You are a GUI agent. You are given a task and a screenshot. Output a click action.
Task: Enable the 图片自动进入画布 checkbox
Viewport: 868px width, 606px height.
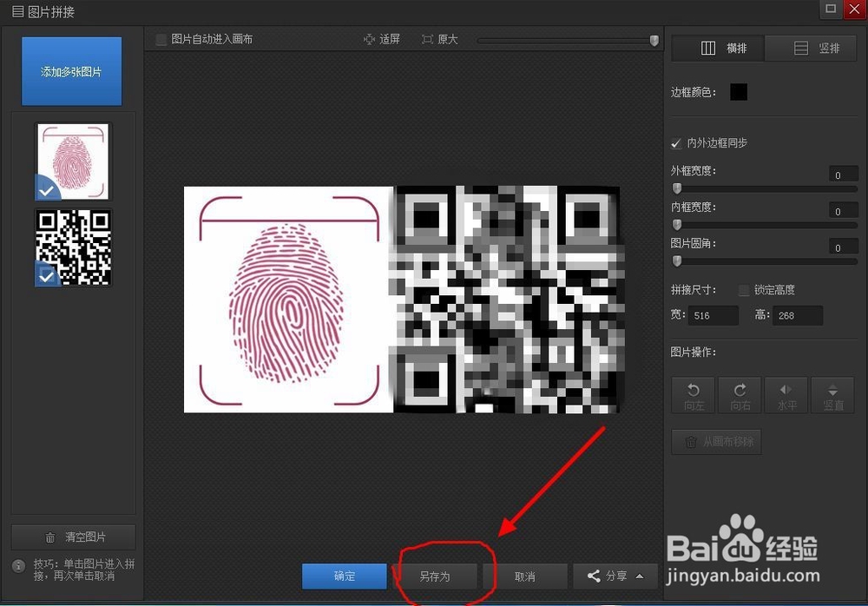[x=161, y=39]
